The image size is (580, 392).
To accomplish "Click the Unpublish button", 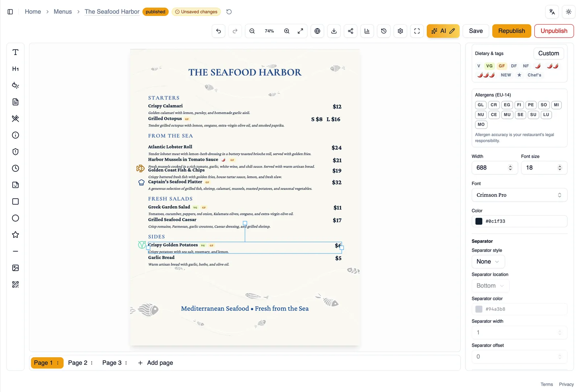I will [554, 31].
